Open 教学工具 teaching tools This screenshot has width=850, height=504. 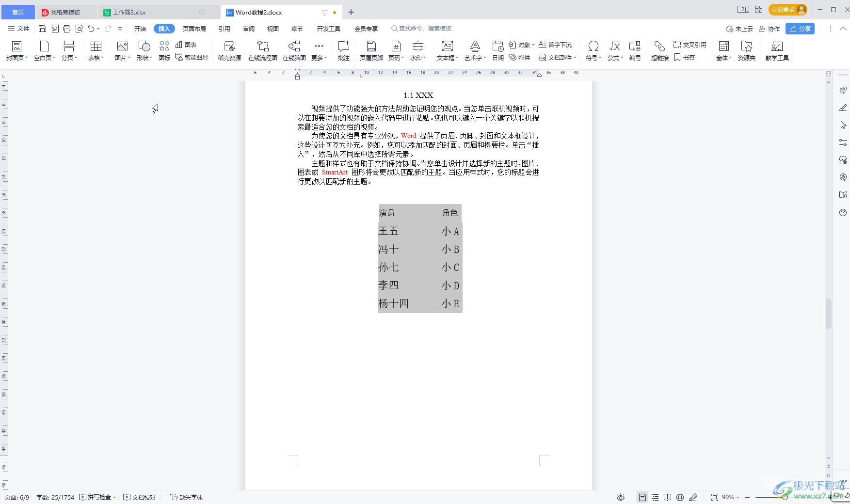click(x=777, y=51)
